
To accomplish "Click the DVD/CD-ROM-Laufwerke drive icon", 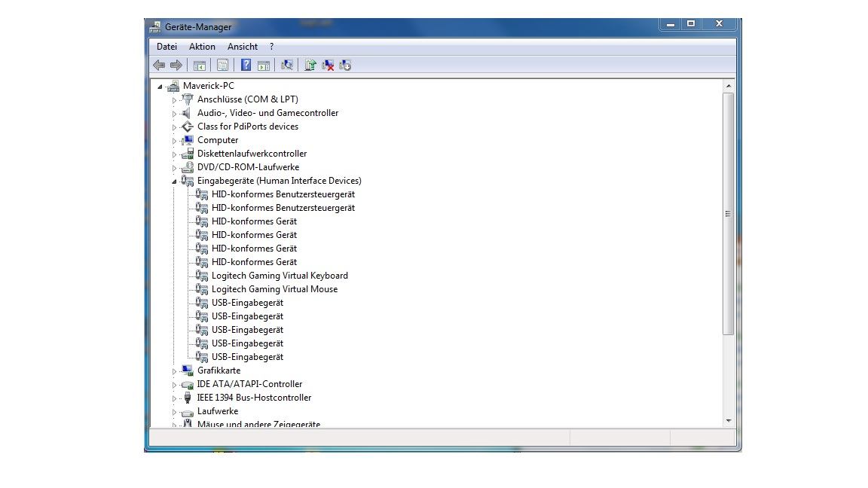I will coord(188,167).
